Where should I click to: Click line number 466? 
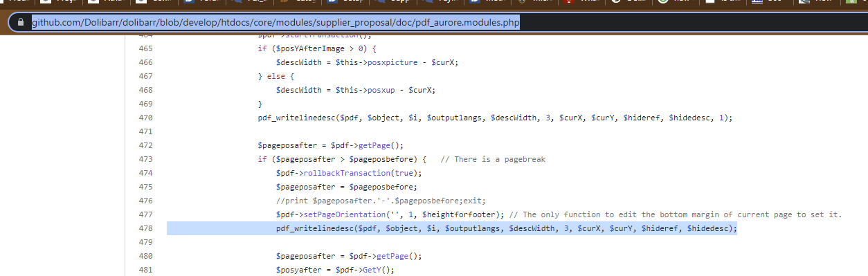tap(145, 62)
